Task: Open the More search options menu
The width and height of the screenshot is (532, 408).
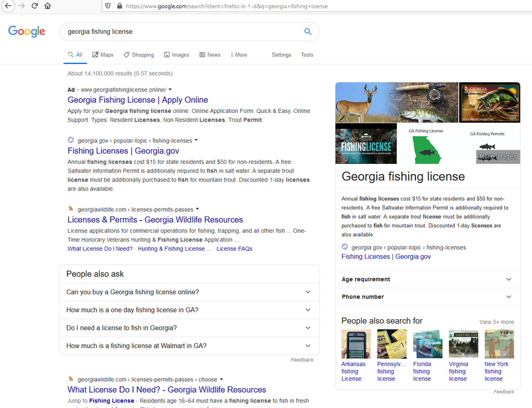Action: (x=239, y=55)
